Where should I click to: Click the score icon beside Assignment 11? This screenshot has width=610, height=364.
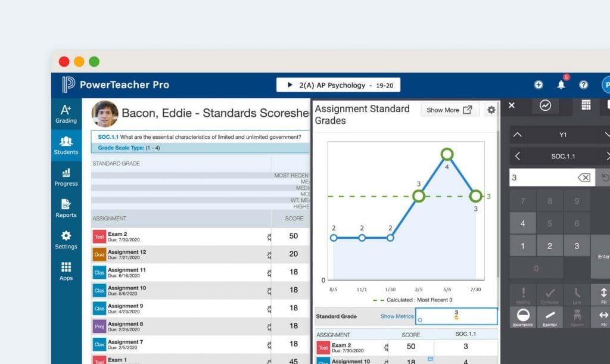[x=269, y=273]
